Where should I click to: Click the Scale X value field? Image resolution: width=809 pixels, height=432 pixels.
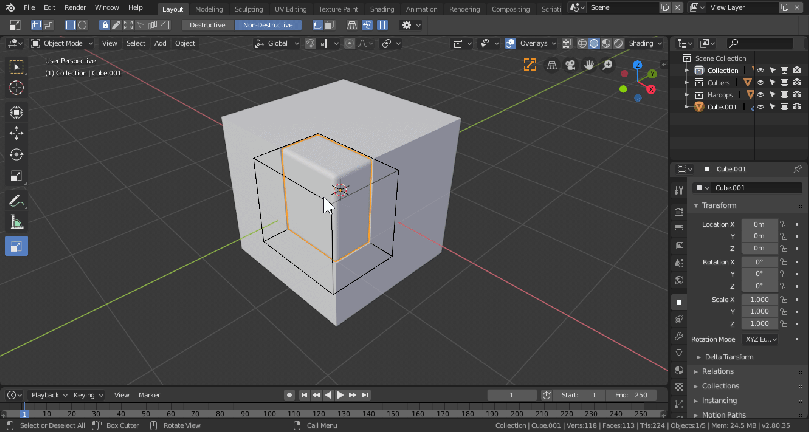click(x=758, y=300)
